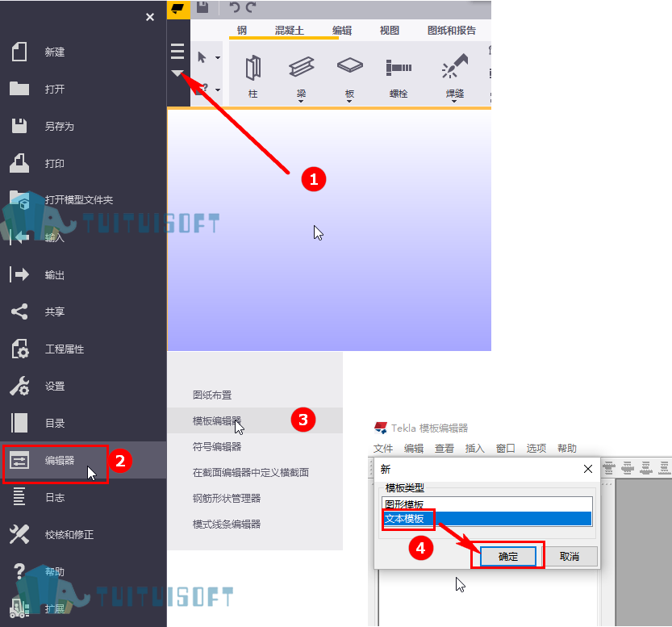Image resolution: width=672 pixels, height=627 pixels.
Task: Expand the selection arrow tool dropdown
Action: pyautogui.click(x=218, y=57)
